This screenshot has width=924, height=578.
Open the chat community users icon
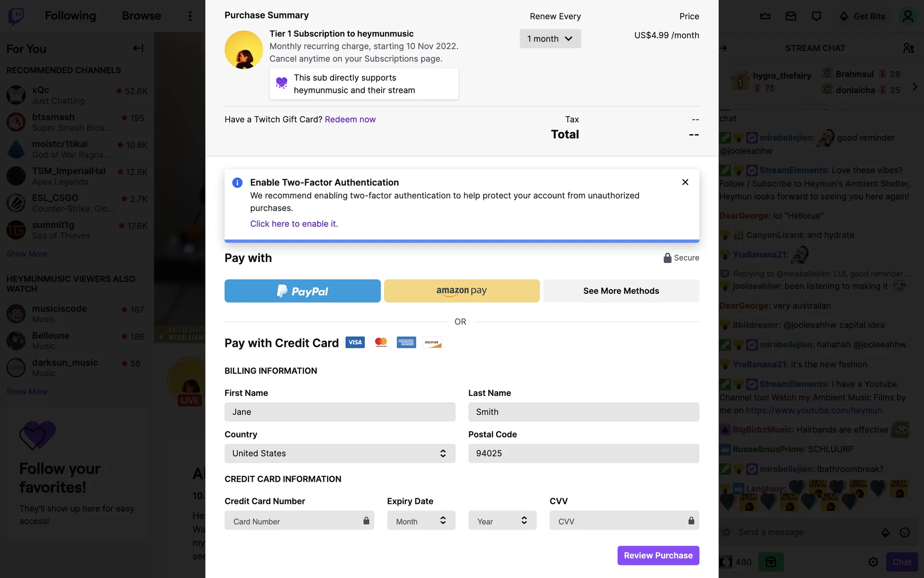pyautogui.click(x=908, y=48)
